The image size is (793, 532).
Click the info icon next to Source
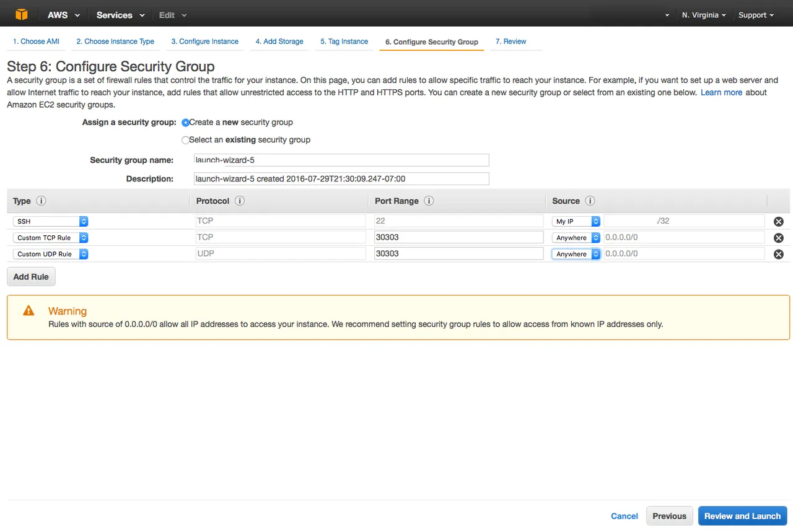pos(590,201)
